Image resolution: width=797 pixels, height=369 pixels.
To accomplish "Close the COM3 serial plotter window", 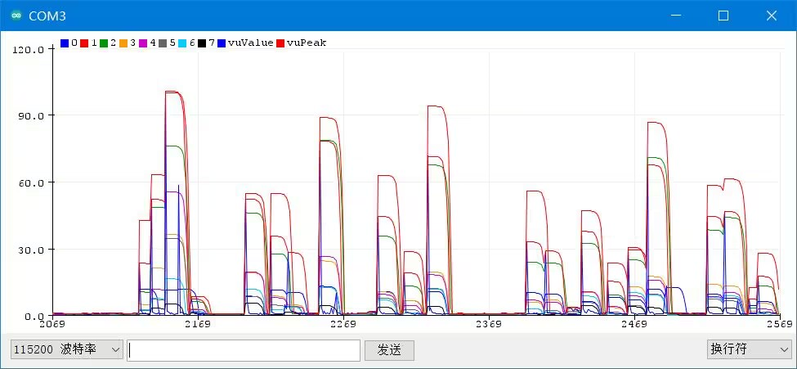I will point(771,16).
